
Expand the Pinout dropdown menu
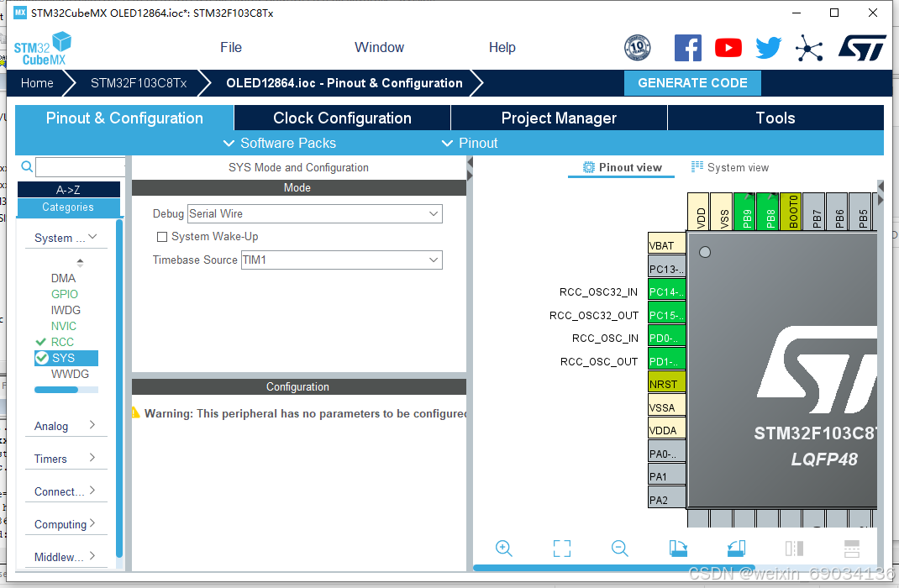coord(470,143)
